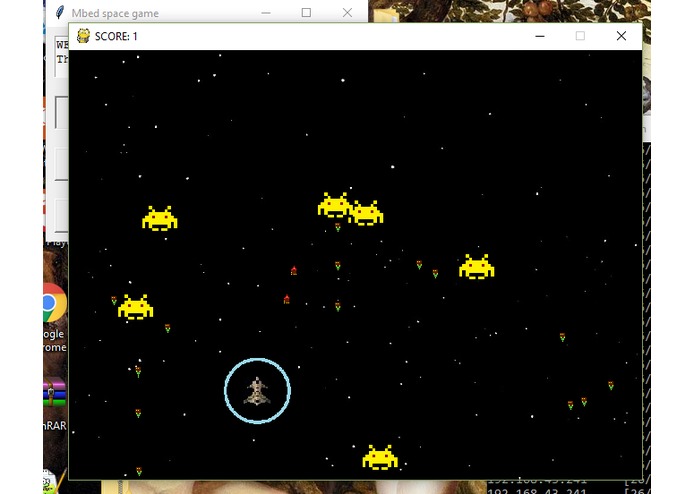Screen dimensions: 695x494
Task: Click the 'SCORE: 1' title text
Action: click(116, 36)
